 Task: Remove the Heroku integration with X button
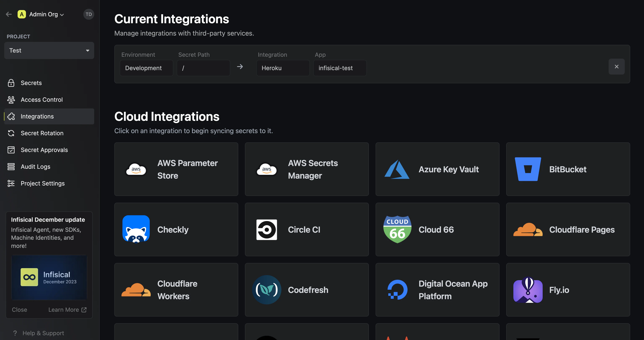point(617,67)
